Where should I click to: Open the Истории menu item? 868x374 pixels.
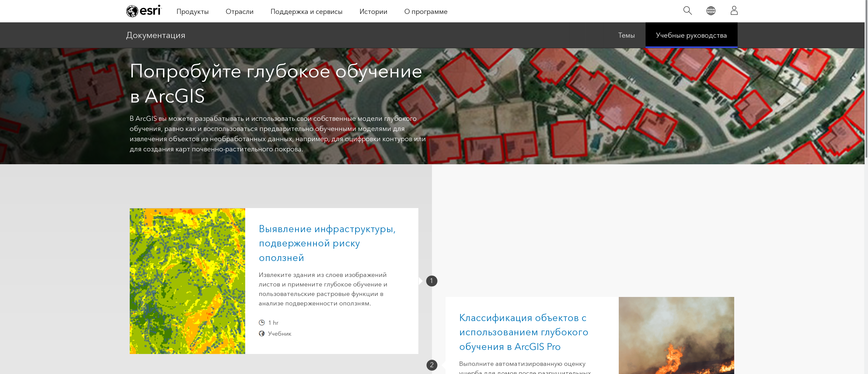tap(373, 12)
